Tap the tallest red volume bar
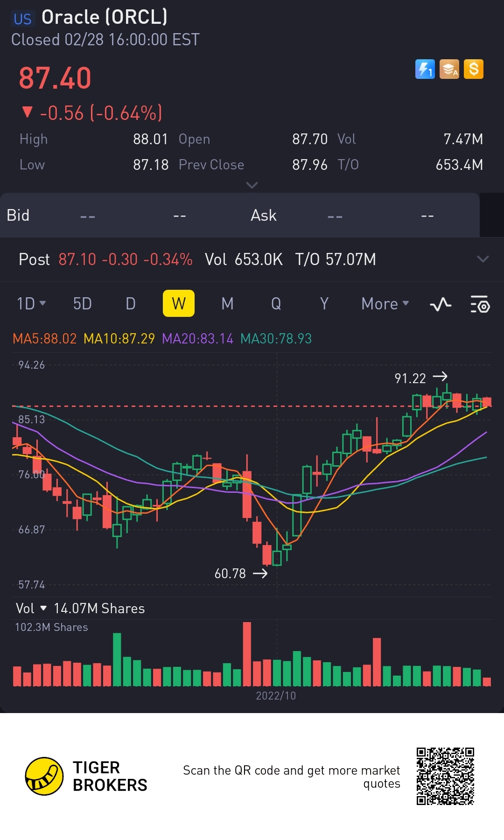 click(247, 654)
